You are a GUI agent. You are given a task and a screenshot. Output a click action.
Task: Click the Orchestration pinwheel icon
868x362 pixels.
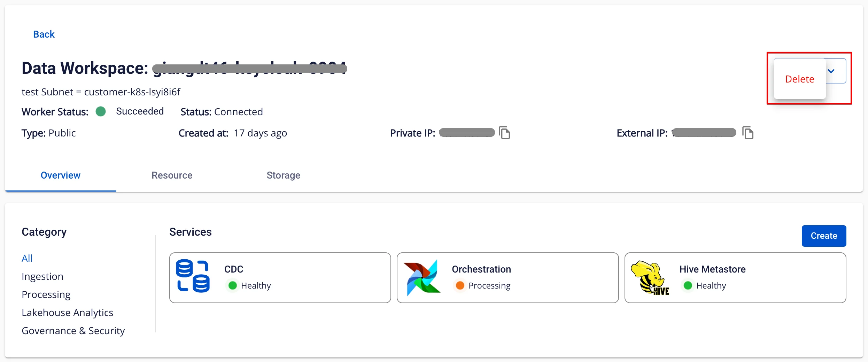click(422, 277)
